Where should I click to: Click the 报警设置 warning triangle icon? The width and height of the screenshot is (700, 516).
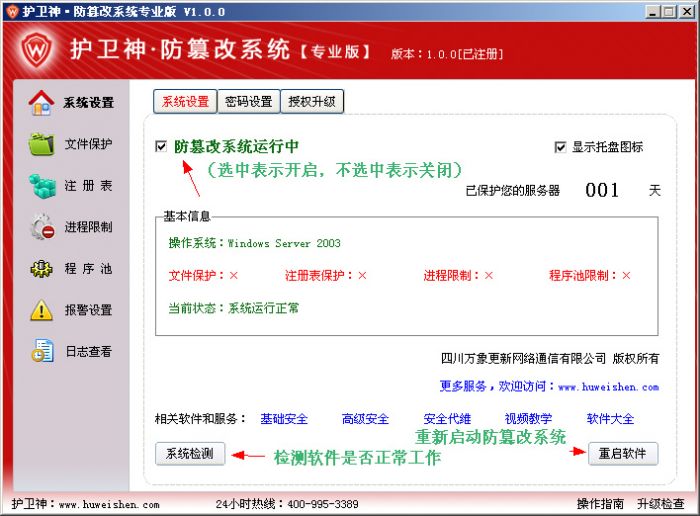tap(42, 310)
